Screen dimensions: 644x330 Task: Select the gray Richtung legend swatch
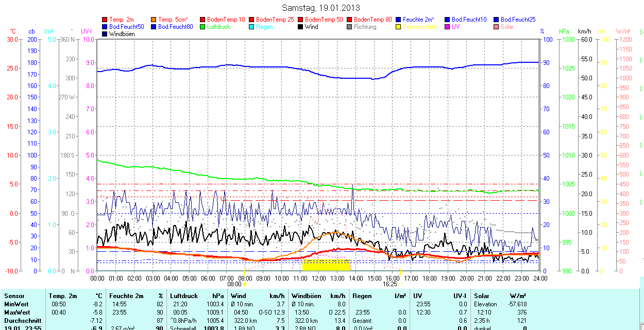click(350, 27)
